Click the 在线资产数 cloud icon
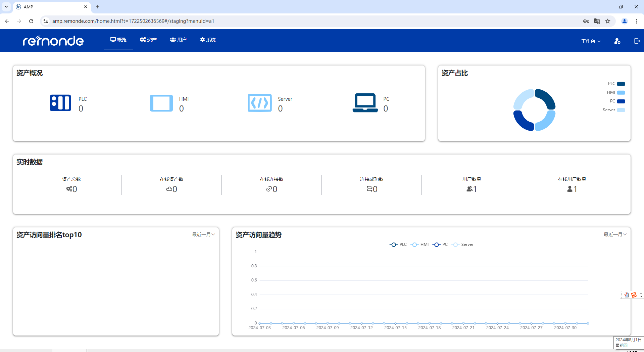Screen dimensions: 644x352 [x=169, y=189]
